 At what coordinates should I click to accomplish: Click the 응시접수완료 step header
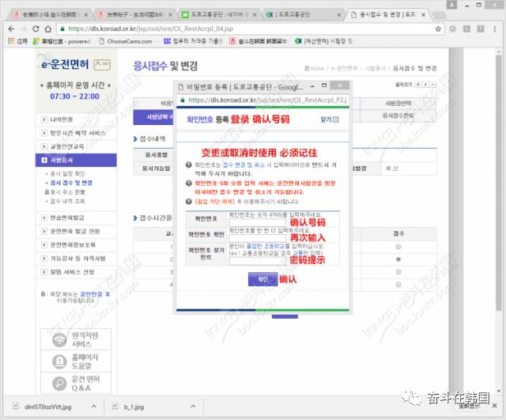[x=398, y=115]
